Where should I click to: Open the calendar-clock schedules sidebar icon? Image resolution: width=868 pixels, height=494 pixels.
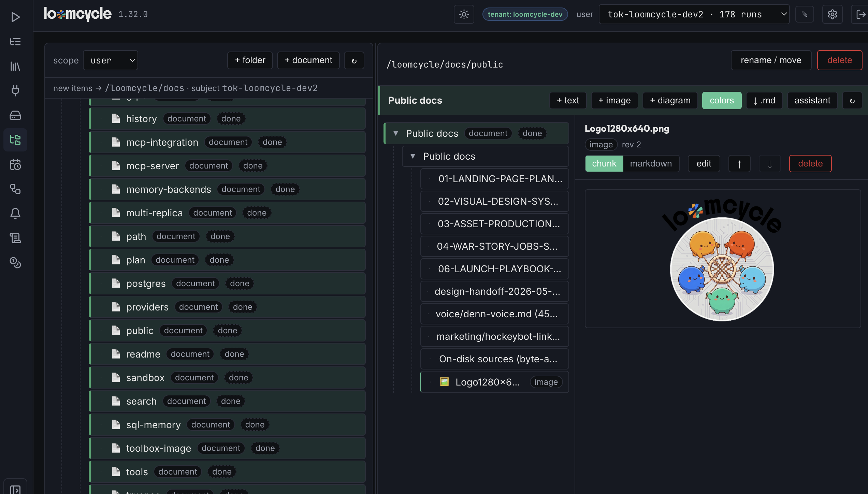point(15,164)
